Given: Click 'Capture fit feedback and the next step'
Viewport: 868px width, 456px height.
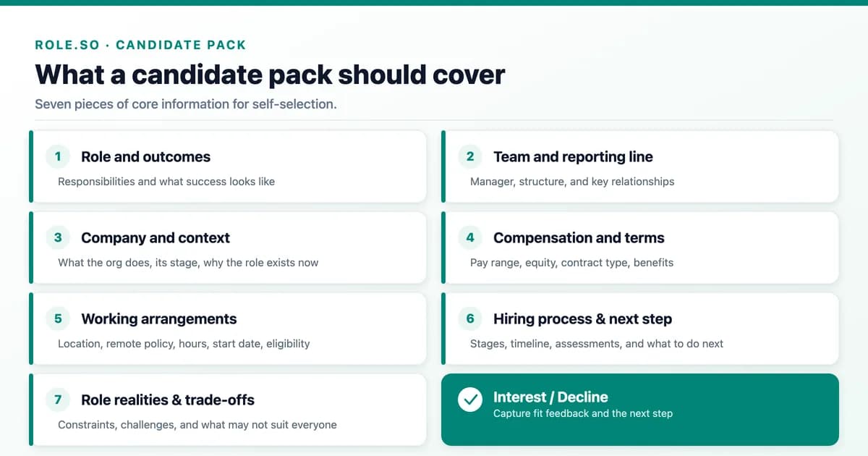Looking at the screenshot, I should click(x=583, y=414).
